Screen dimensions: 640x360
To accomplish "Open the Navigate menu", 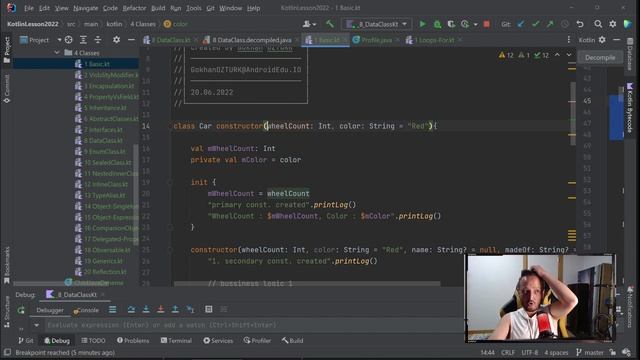I will (86, 8).
